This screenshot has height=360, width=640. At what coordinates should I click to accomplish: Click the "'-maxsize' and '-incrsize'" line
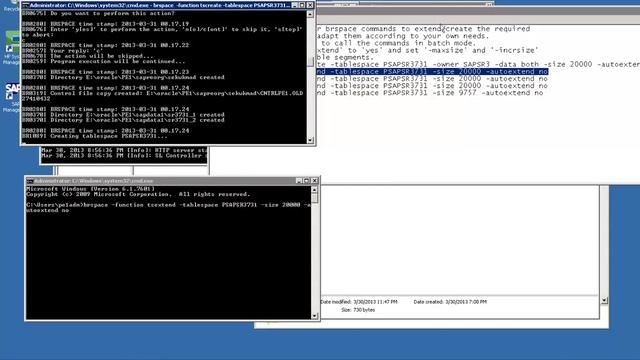(428, 50)
